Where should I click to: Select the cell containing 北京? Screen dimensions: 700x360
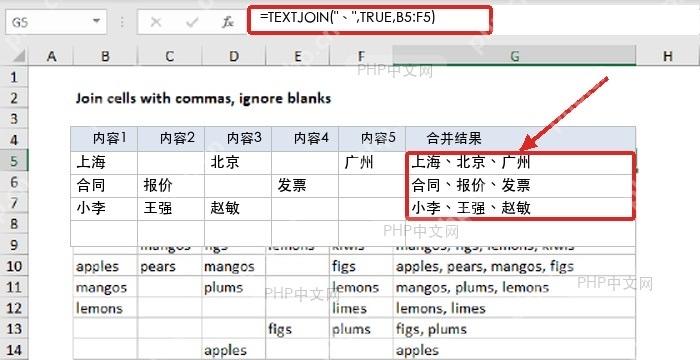coord(238,163)
